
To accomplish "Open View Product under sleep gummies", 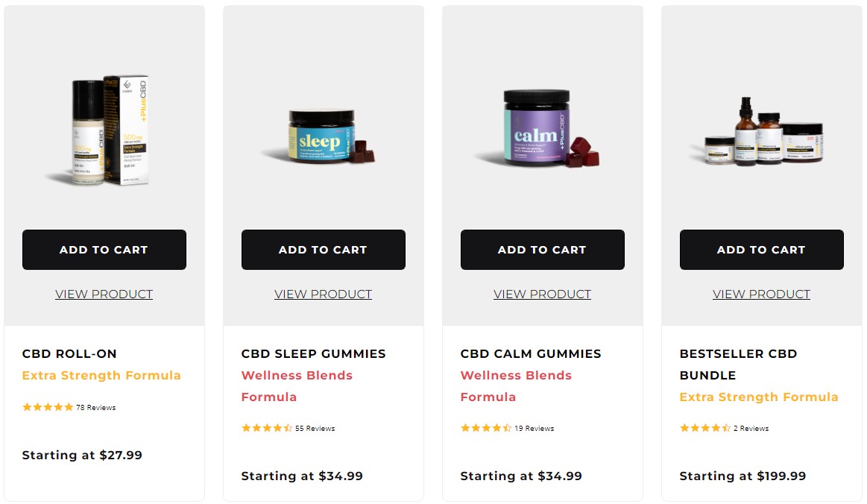I will pyautogui.click(x=324, y=294).
